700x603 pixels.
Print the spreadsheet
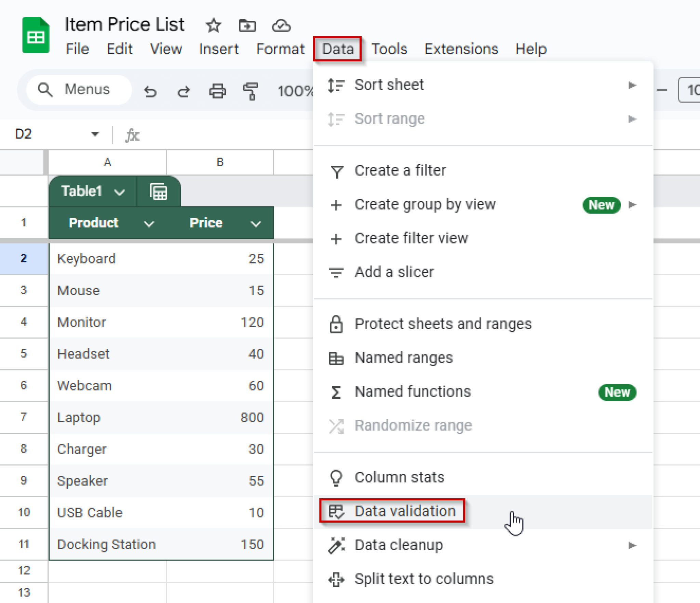(218, 91)
